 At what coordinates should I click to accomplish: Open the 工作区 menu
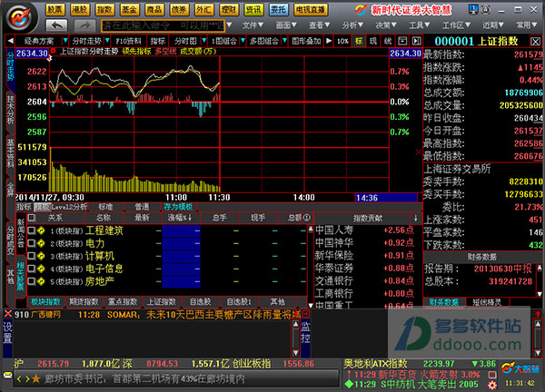point(456,25)
